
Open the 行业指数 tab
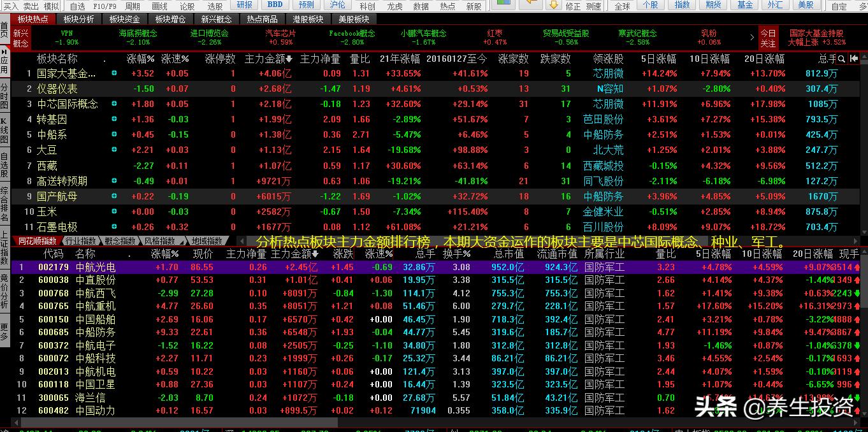click(x=80, y=241)
